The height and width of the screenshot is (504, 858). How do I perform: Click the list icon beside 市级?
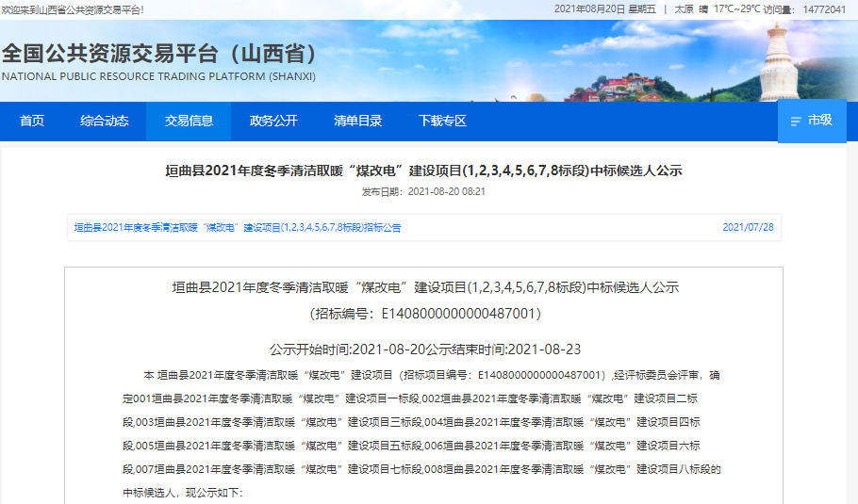795,121
